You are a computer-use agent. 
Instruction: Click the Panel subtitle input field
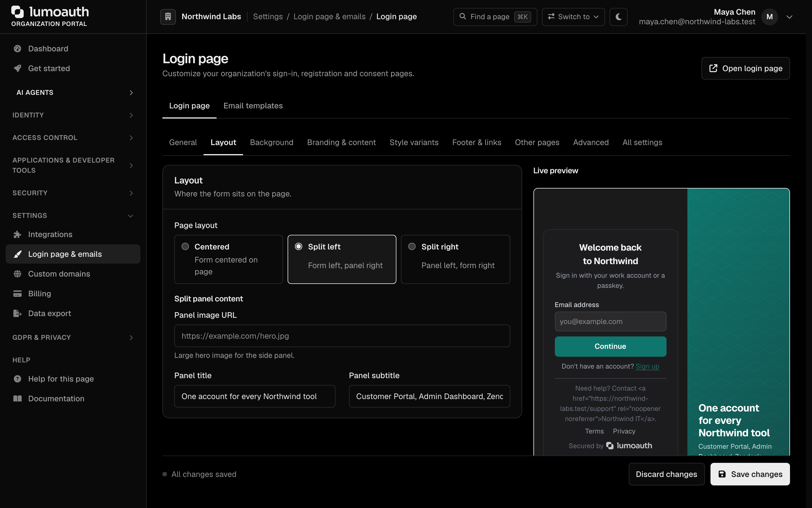click(x=429, y=397)
